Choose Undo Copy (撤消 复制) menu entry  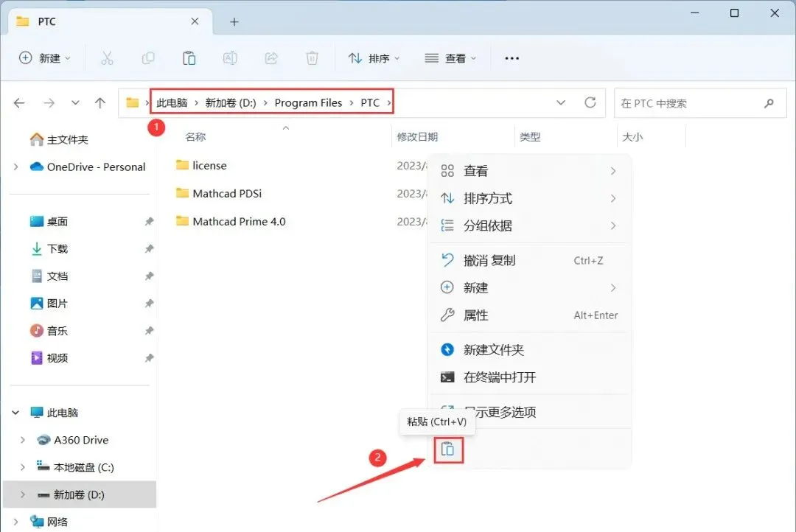click(x=529, y=260)
